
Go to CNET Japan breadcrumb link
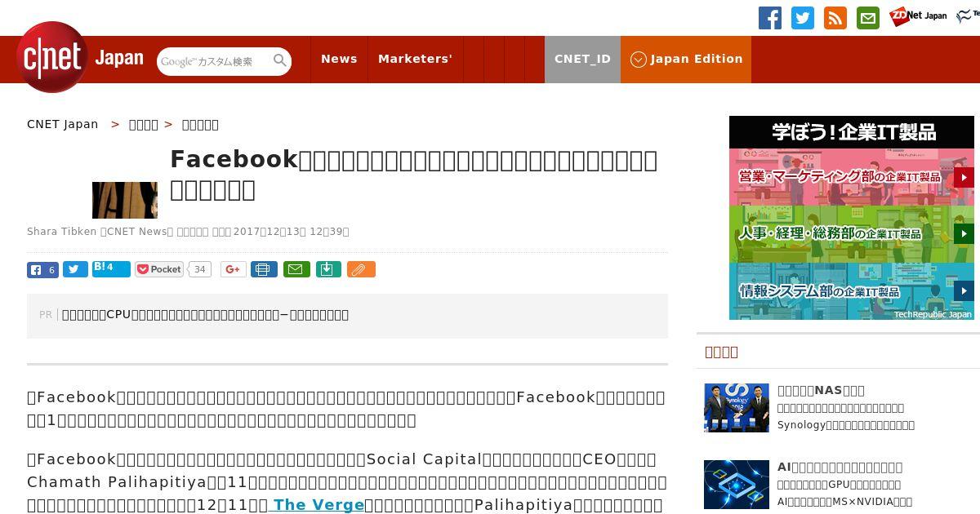point(63,124)
